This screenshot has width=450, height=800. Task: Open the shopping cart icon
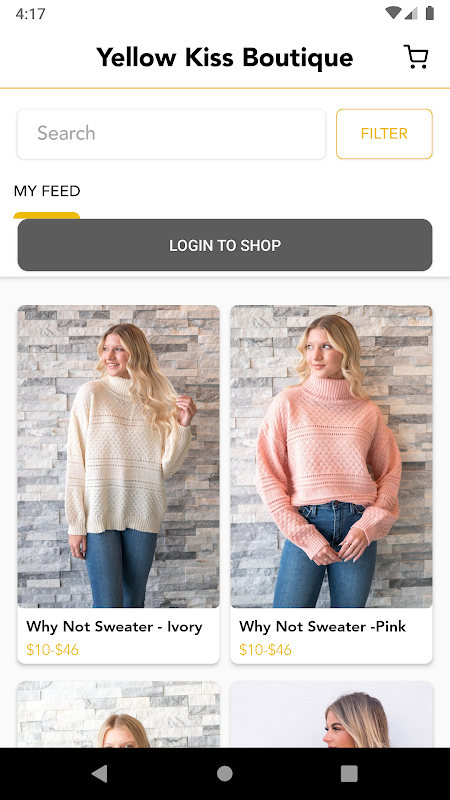point(416,57)
